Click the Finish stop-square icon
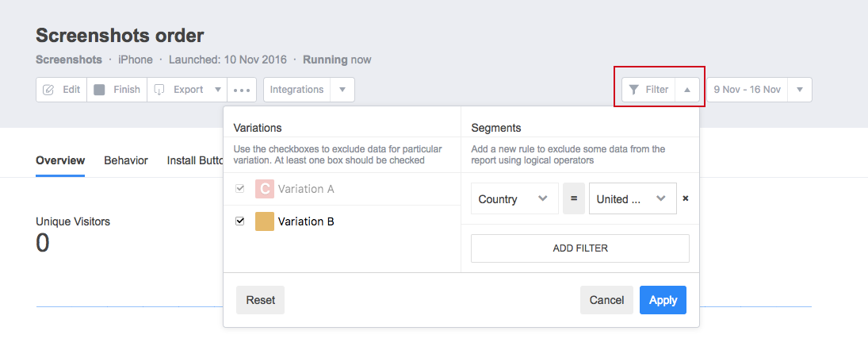 (99, 90)
